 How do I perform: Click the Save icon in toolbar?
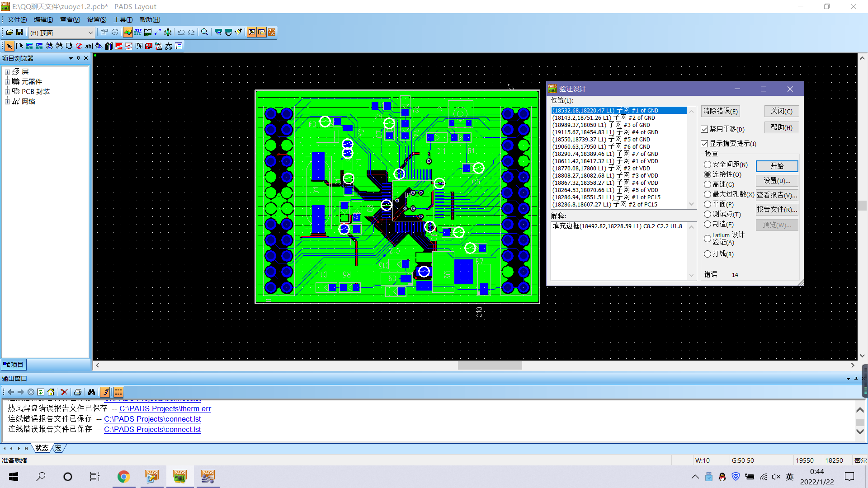(x=19, y=32)
